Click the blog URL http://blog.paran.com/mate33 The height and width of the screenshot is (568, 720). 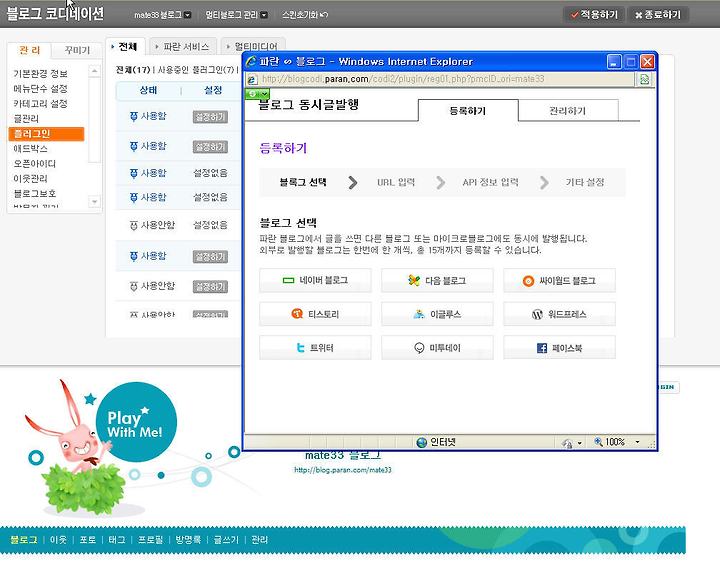click(343, 470)
